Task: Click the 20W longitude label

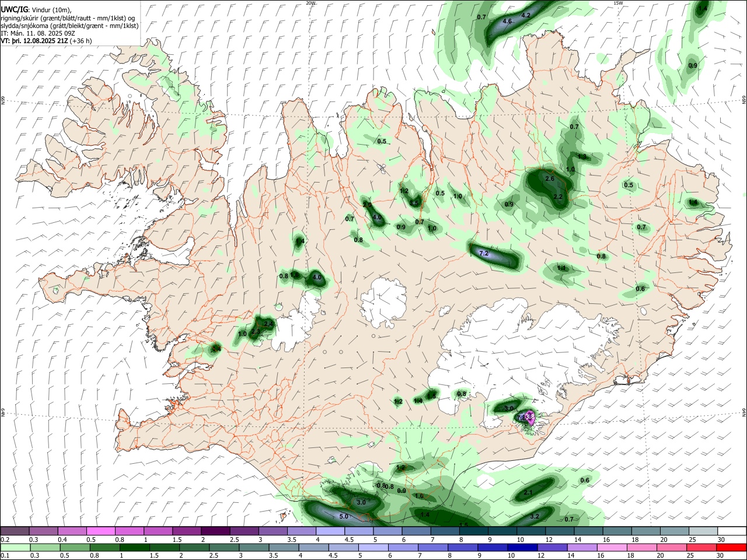Action: click(310, 3)
